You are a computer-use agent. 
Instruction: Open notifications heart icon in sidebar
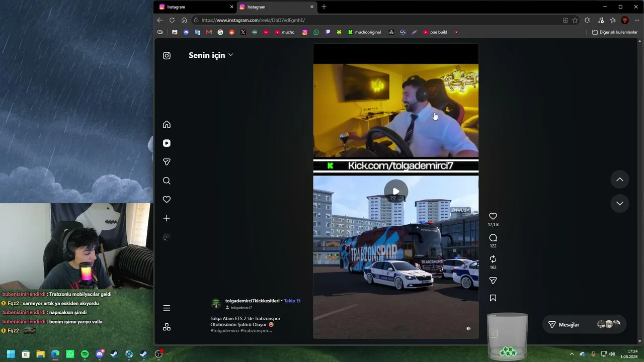pos(167,200)
